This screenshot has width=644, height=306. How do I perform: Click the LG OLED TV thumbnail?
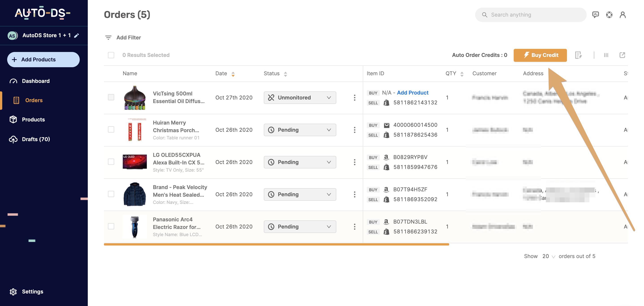[135, 162]
